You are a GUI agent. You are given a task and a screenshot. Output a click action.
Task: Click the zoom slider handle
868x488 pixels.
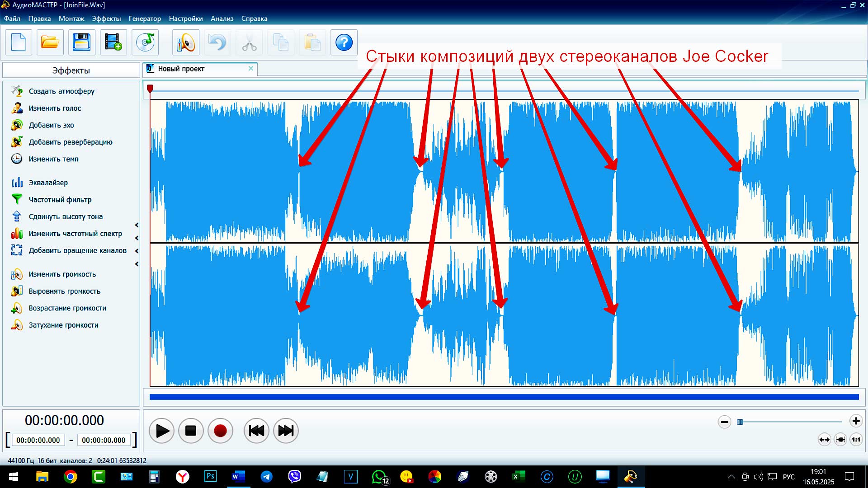click(x=740, y=422)
